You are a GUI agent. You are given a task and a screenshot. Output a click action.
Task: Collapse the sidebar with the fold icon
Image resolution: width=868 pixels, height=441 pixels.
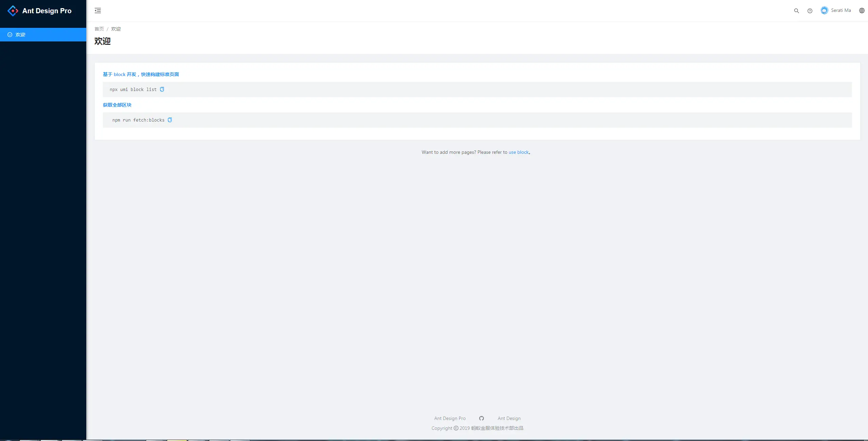pyautogui.click(x=98, y=11)
